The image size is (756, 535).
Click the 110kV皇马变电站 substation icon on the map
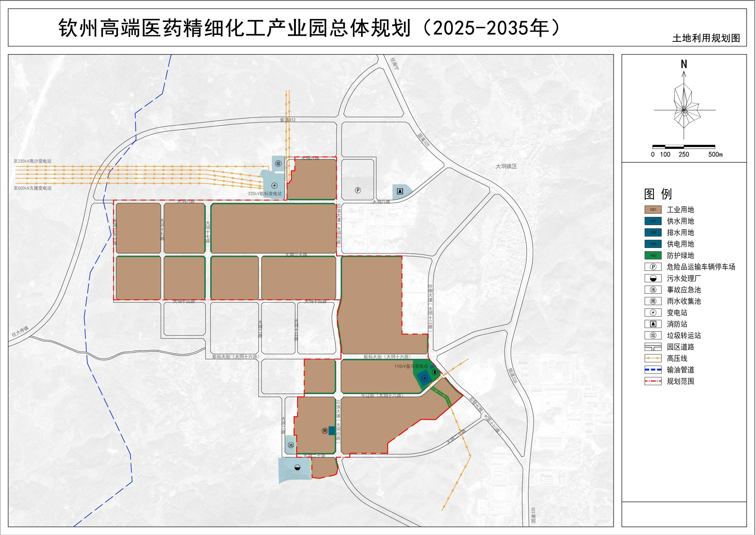click(x=425, y=378)
